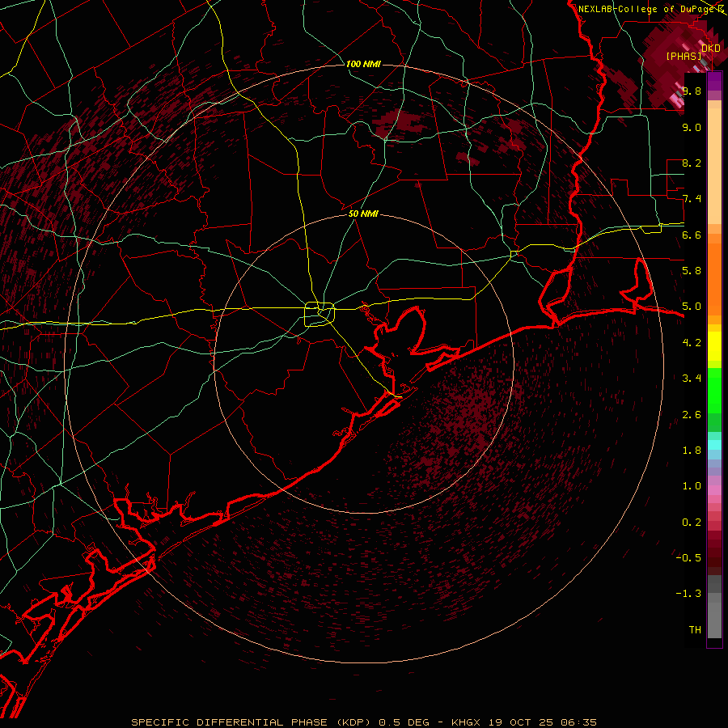Image resolution: width=728 pixels, height=728 pixels.
Task: Click the 9.0 value on the KDP scale
Action: tap(692, 127)
